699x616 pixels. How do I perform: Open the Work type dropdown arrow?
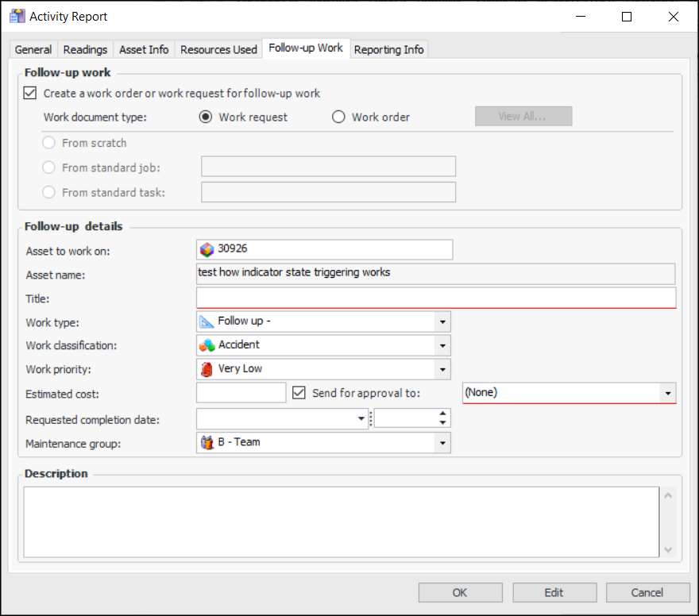[442, 321]
